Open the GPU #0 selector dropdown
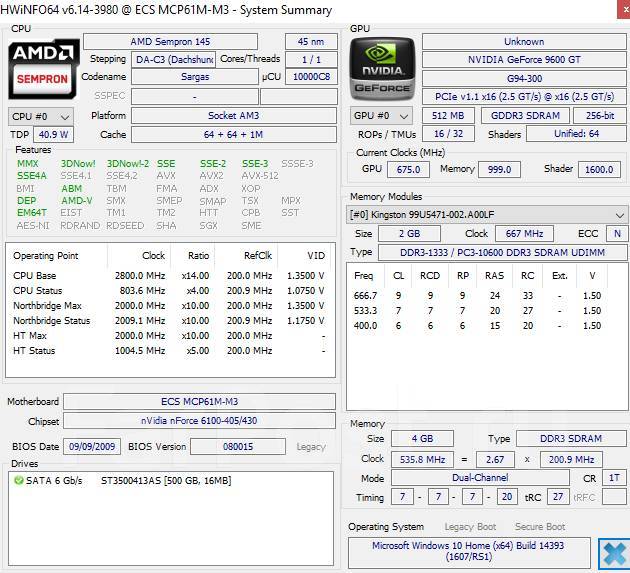630x573 pixels. coord(383,116)
